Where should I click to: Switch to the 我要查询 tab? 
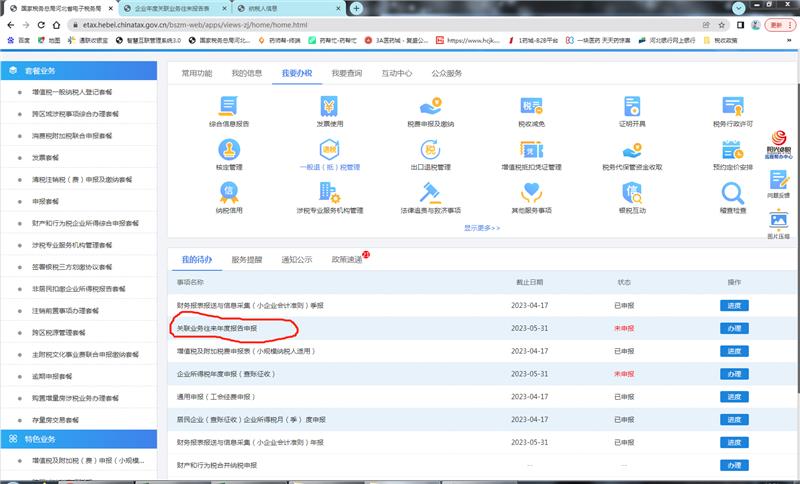(x=345, y=73)
